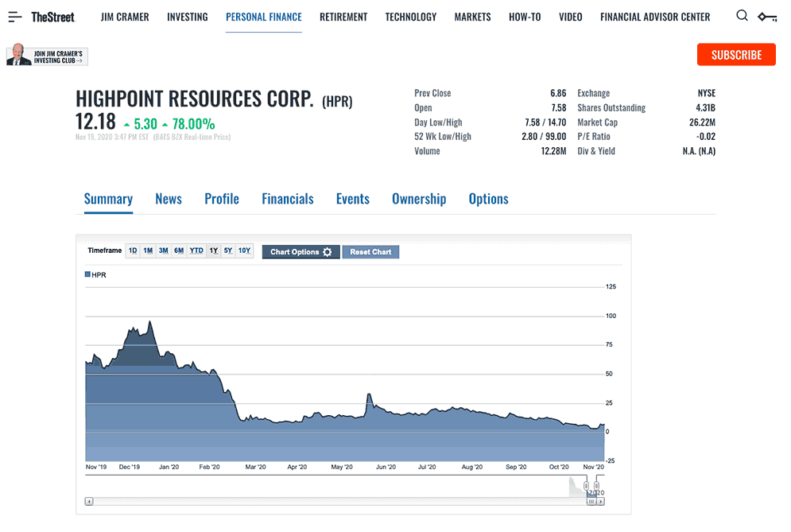Click the Market Cap value 26.22M
The height and width of the screenshot is (532, 791).
[702, 122]
